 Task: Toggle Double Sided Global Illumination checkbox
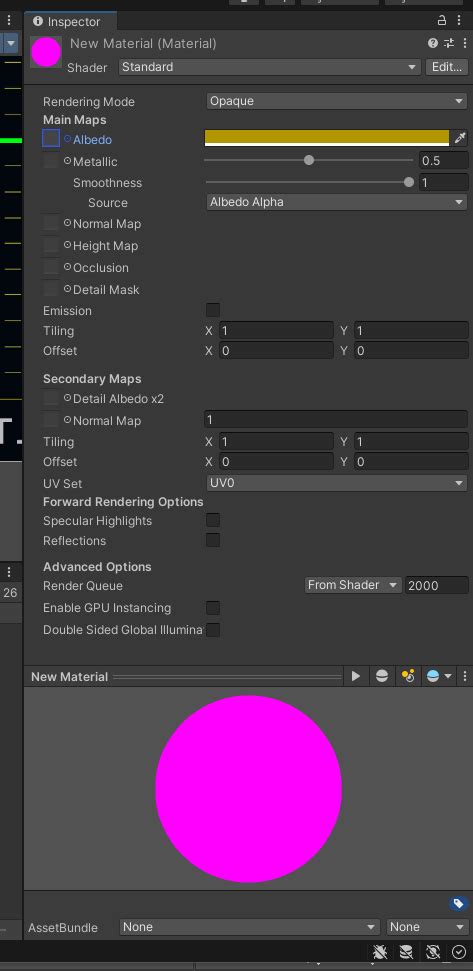212,630
